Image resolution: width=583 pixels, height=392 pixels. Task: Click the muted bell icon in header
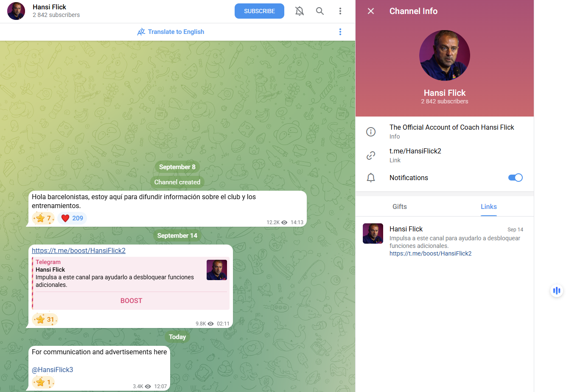[x=300, y=11]
